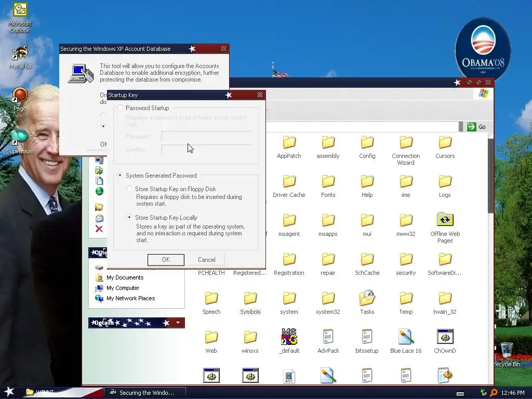The width and height of the screenshot is (532, 399).
Task: Click the orange magnifier tray icon
Action: pyautogui.click(x=494, y=393)
